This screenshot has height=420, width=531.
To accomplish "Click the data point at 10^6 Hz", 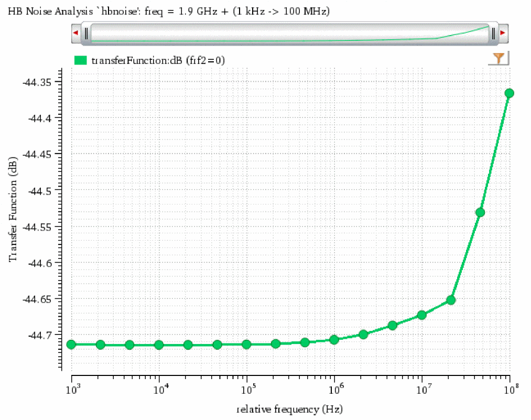I will click(x=334, y=339).
